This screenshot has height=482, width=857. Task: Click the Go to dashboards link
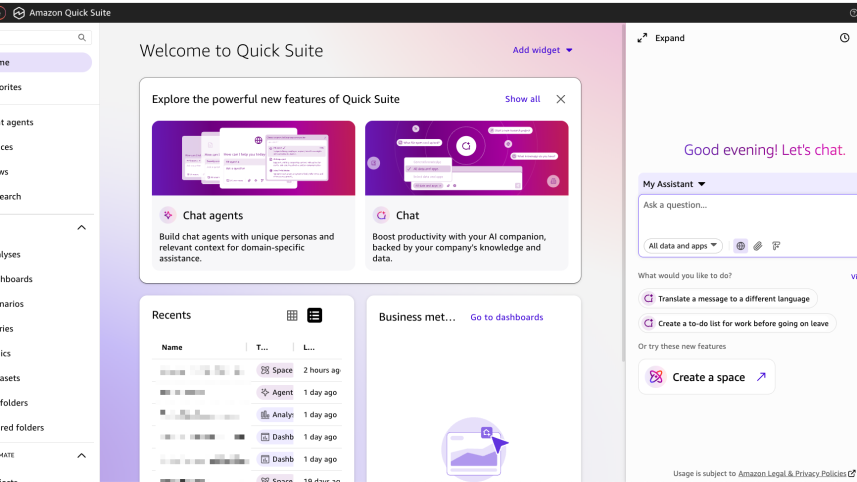(507, 317)
